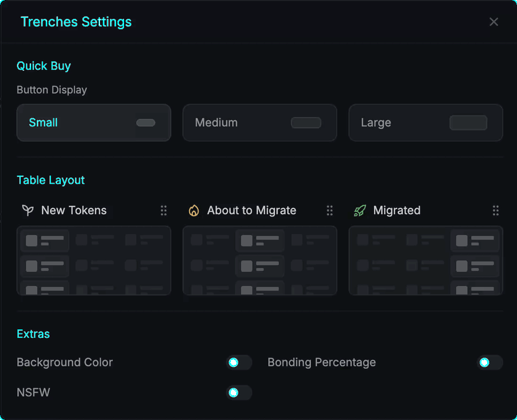Click the NSFW label text
The width and height of the screenshot is (517, 420).
[x=33, y=392]
